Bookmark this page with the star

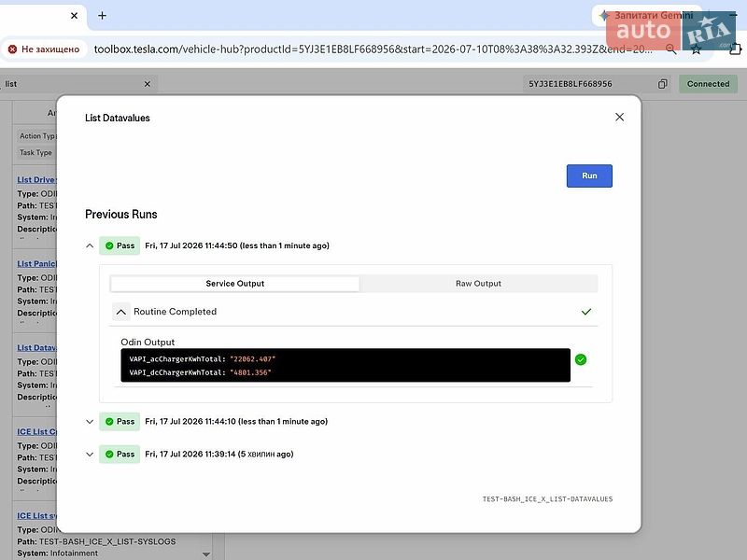(x=696, y=49)
